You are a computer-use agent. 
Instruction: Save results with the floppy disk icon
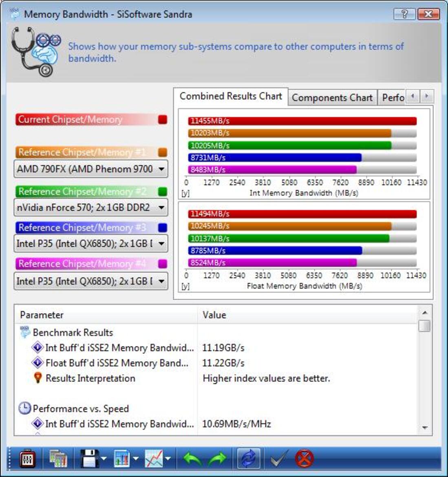coord(89,459)
